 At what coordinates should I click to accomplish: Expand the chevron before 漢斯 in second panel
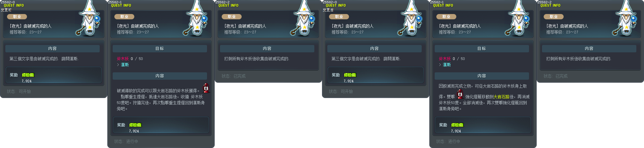(x=118, y=65)
